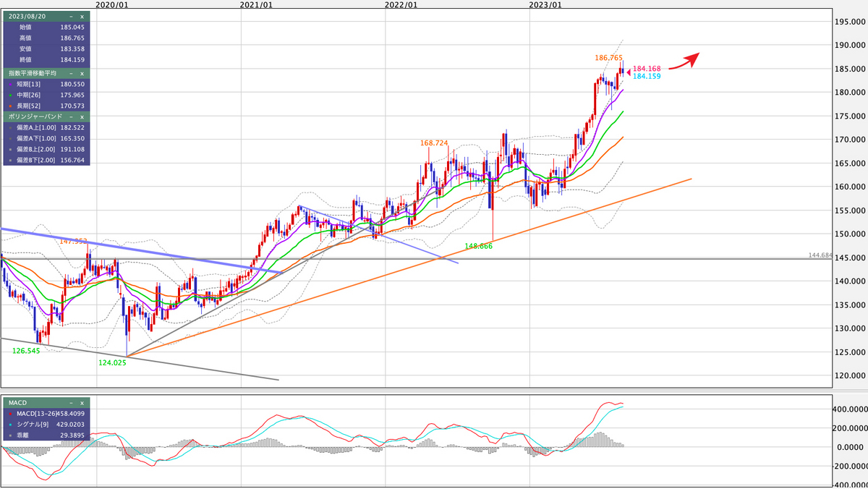Image resolution: width=868 pixels, height=489 pixels.
Task: Click the 偏差A下[1.00] color marker
Action: [x=9, y=138]
